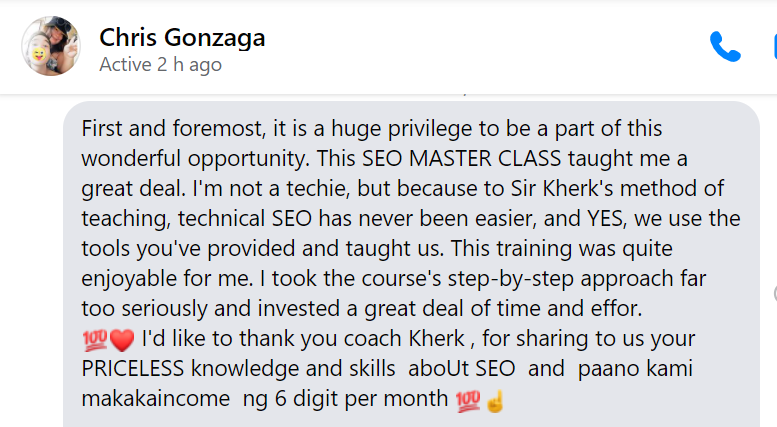Click the 100 emoji after "per month"
Screen dimensions: 777x427
[467, 400]
